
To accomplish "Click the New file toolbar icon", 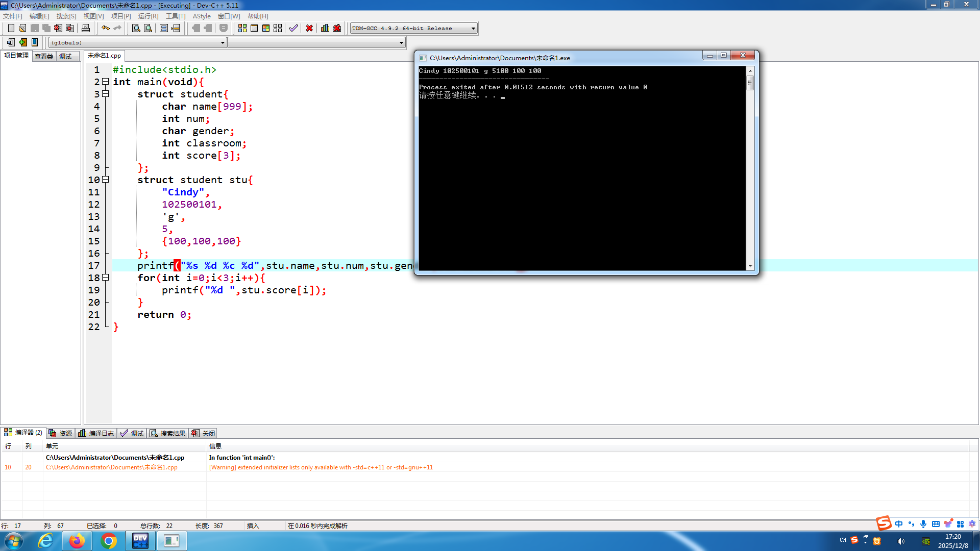I will pos(11,28).
